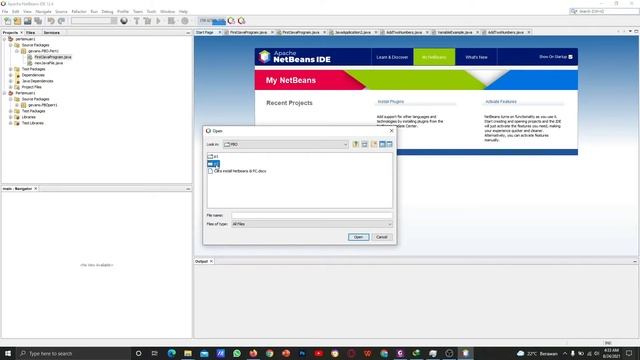
Task: Undo the last action via toolbar
Action: tap(51, 21)
